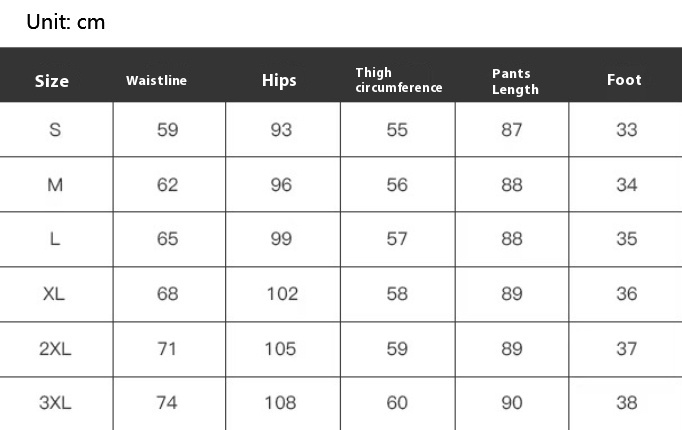The height and width of the screenshot is (430, 682).
Task: Click the Waistline column header
Action: (x=157, y=80)
